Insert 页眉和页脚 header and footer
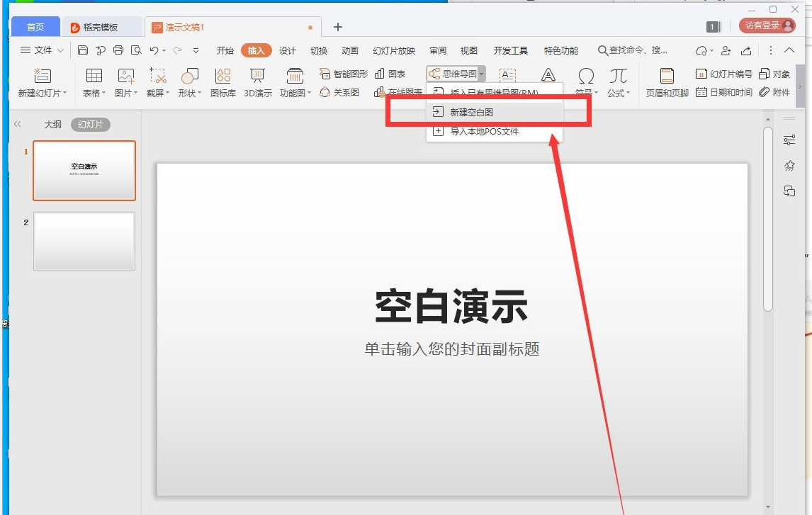The height and width of the screenshot is (515, 812). pyautogui.click(x=666, y=77)
